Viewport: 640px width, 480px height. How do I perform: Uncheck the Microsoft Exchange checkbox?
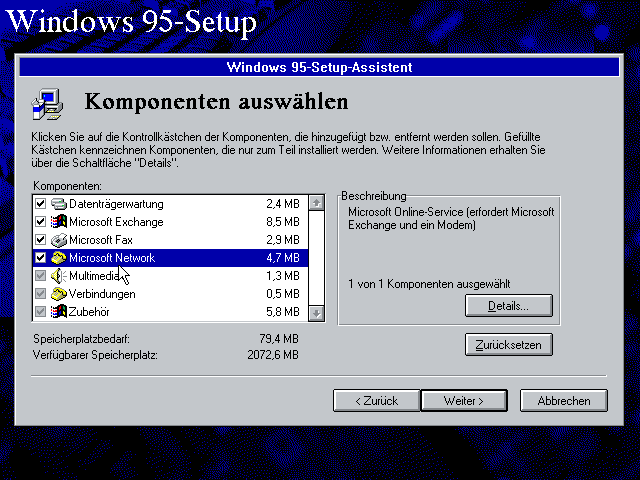[x=40, y=222]
